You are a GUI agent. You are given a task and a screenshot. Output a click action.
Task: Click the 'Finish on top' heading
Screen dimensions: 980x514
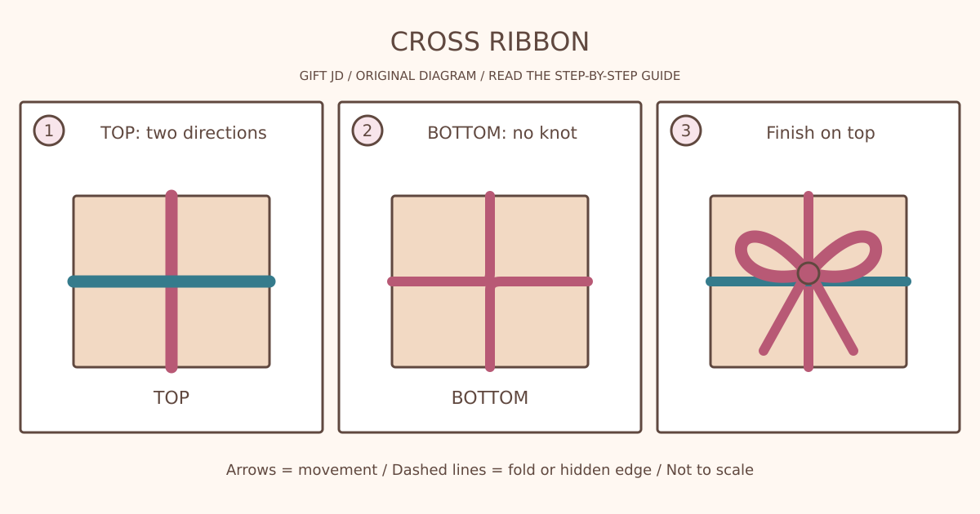pos(821,133)
